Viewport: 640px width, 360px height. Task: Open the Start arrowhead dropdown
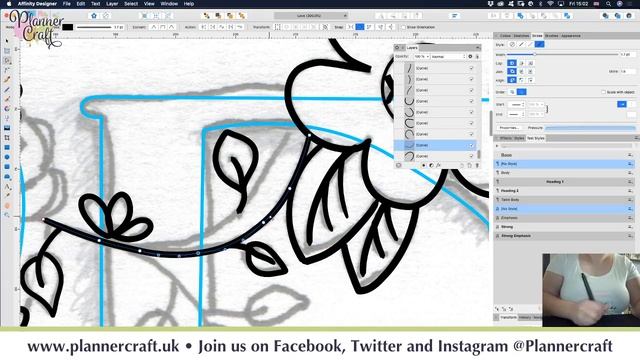516,105
